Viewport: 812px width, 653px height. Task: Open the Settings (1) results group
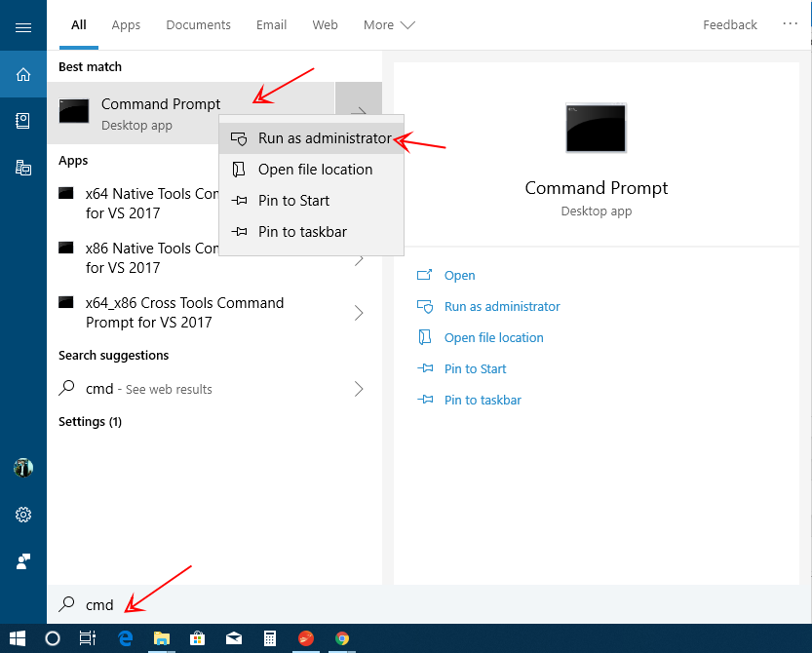pos(90,421)
